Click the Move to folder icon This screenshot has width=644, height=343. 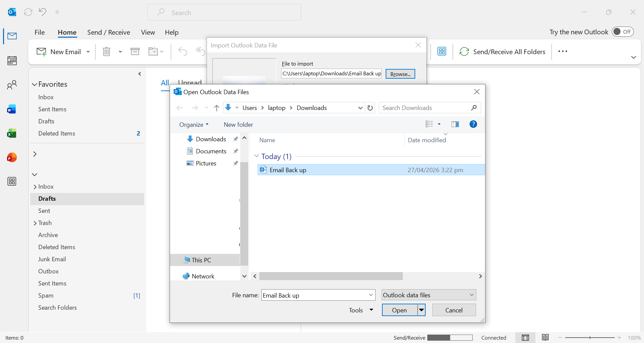coord(153,51)
